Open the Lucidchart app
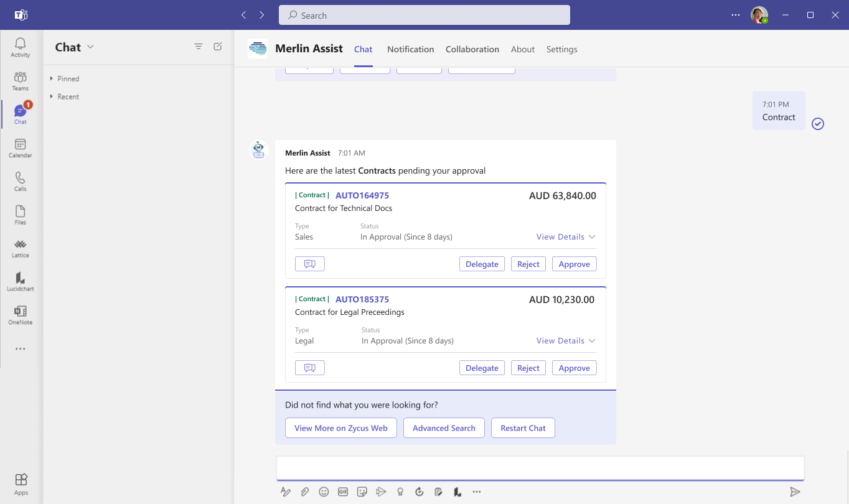Image resolution: width=849 pixels, height=504 pixels. pos(21,282)
